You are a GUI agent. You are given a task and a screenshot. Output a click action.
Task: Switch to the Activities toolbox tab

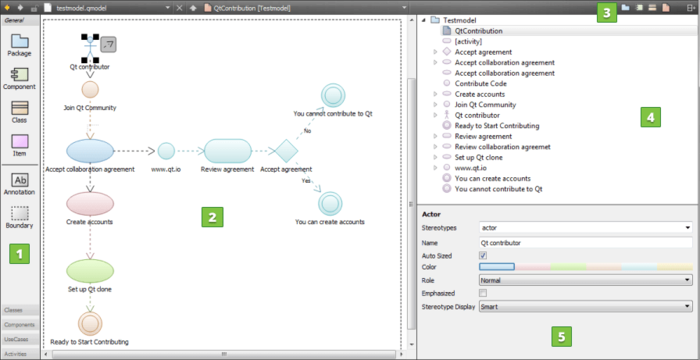20,354
